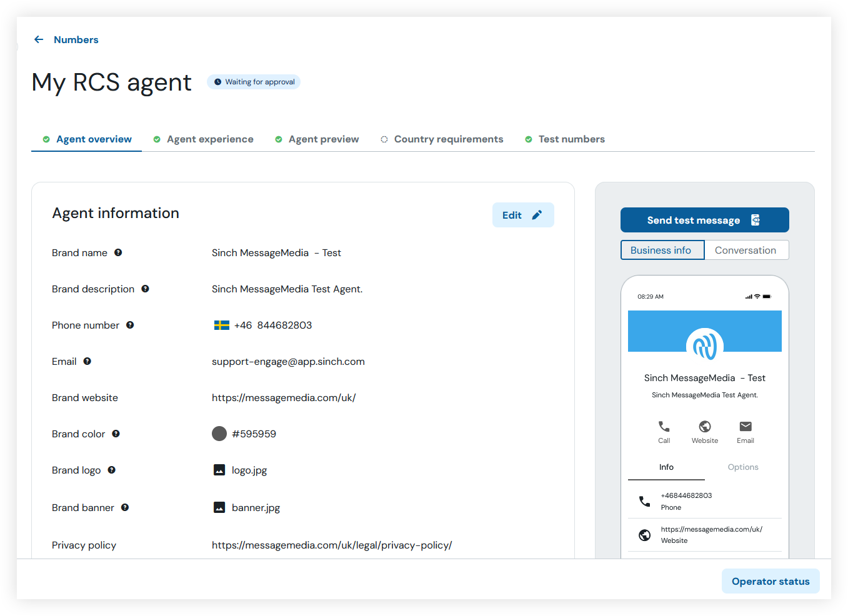
Task: Click the privacy policy URL value
Action: click(x=332, y=545)
